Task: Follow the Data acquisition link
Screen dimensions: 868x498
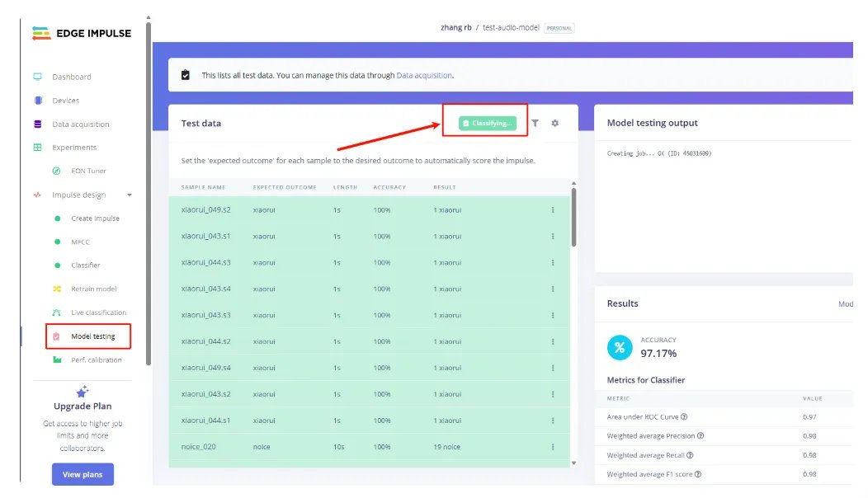Action: [x=424, y=75]
